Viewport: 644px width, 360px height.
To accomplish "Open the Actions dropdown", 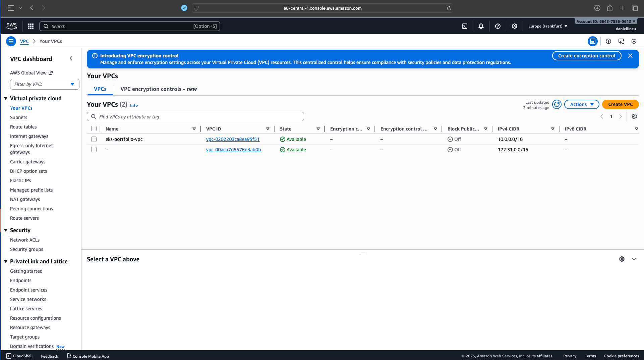I will (582, 104).
